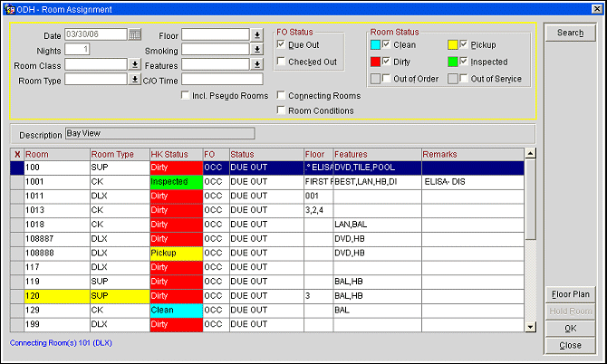Screen dimensions: 607x364
Task: Click the X column header in grid
Action: click(x=16, y=155)
